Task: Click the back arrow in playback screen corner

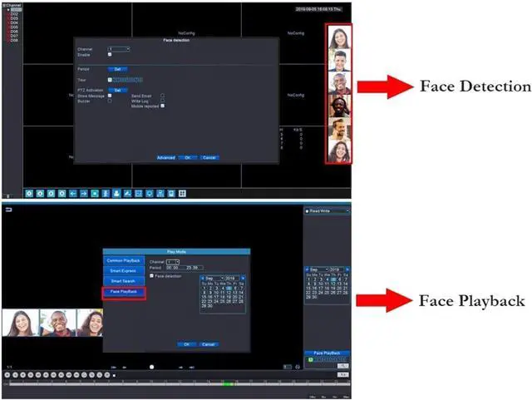Action: (9, 210)
